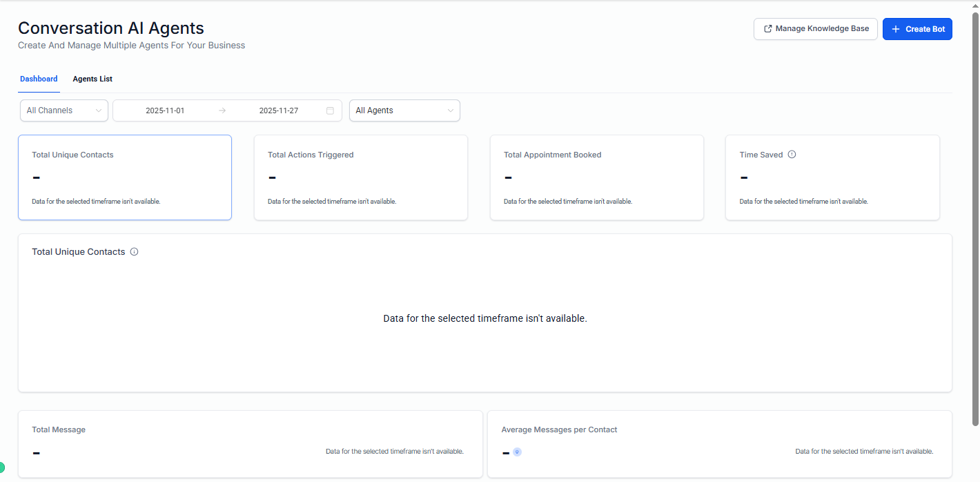The width and height of the screenshot is (980, 482).
Task: Click the plus icon on Create Bot
Action: pyautogui.click(x=896, y=29)
